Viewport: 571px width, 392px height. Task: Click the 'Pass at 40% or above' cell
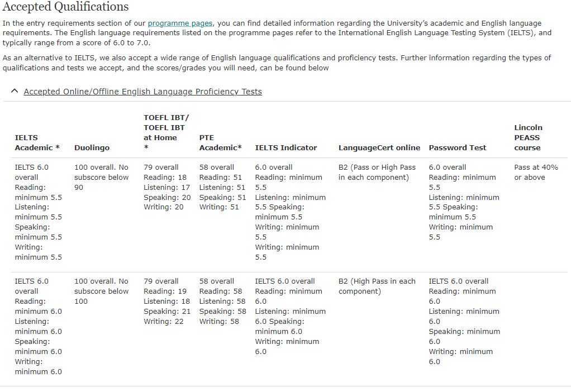[x=535, y=173]
